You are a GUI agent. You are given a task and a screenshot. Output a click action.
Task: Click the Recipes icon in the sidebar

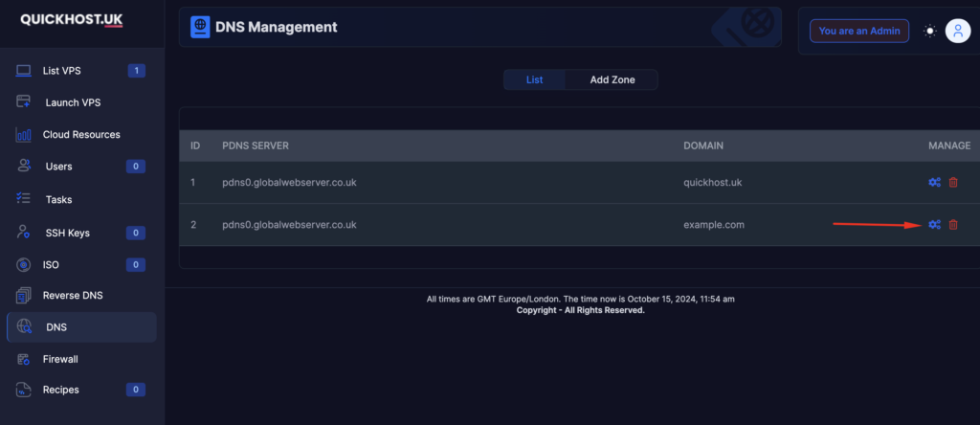tap(24, 390)
